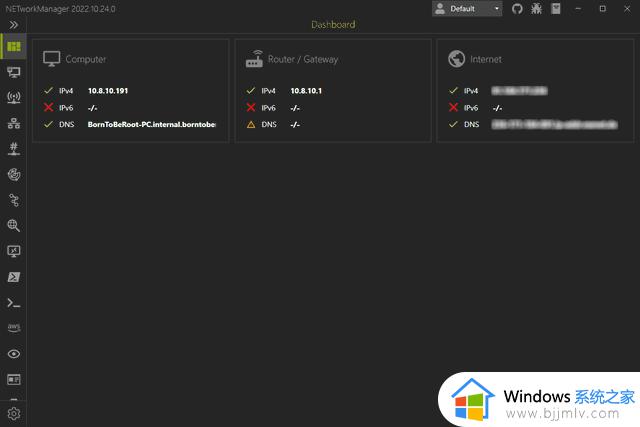
Task: Open the PuTTY command prompt icon
Action: (13, 303)
